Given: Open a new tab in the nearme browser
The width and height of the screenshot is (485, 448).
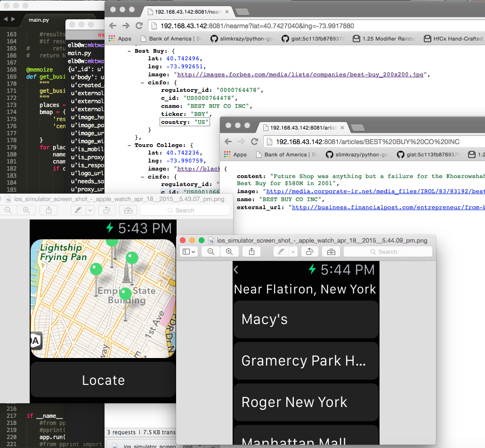Looking at the screenshot, I should click(x=242, y=12).
